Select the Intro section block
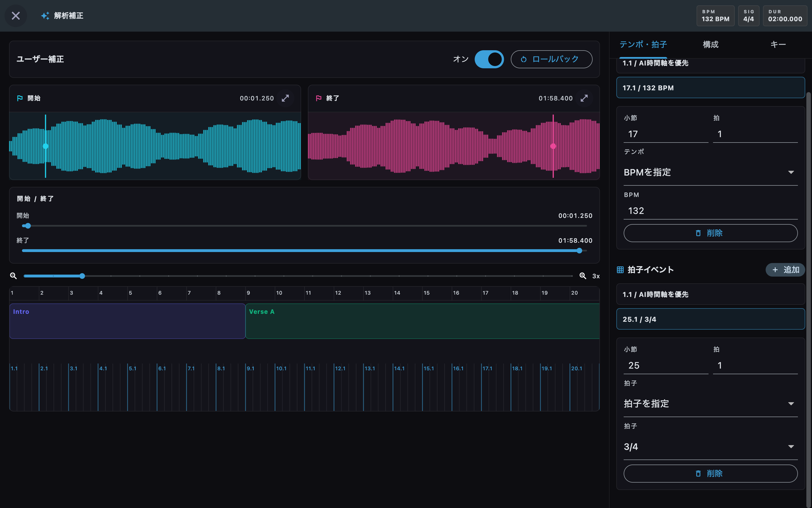Screen dimensions: 812x508 (127, 321)
